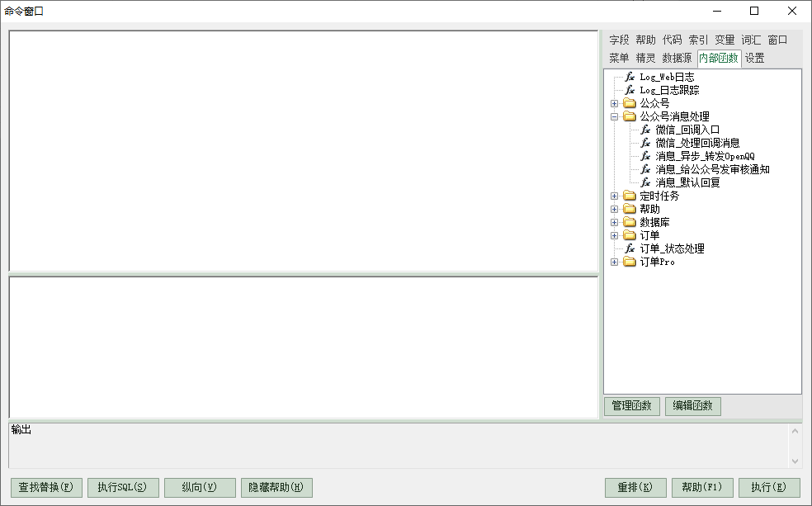This screenshot has height=506, width=812.
Task: Open the 菜单 tab
Action: pos(619,58)
